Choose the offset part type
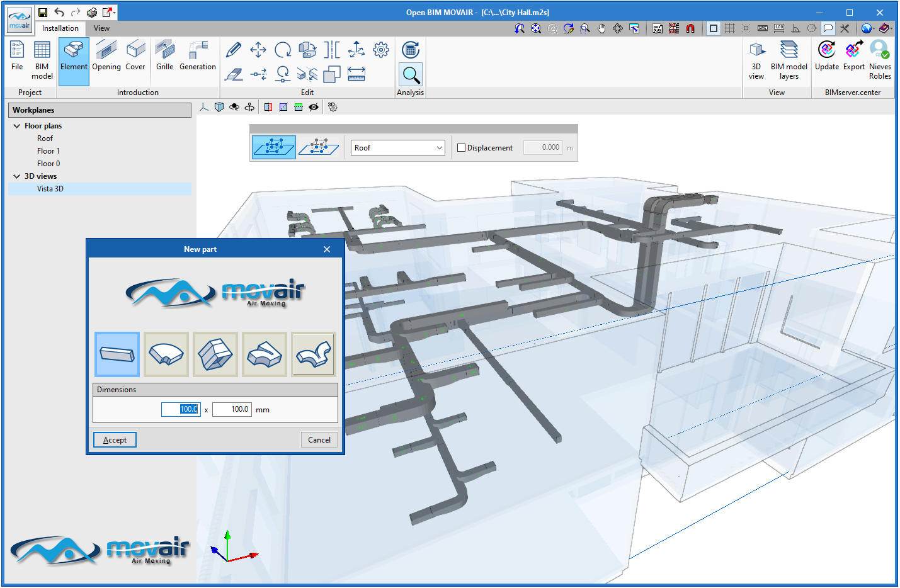Screen dimensions: 900x588 click(265, 354)
